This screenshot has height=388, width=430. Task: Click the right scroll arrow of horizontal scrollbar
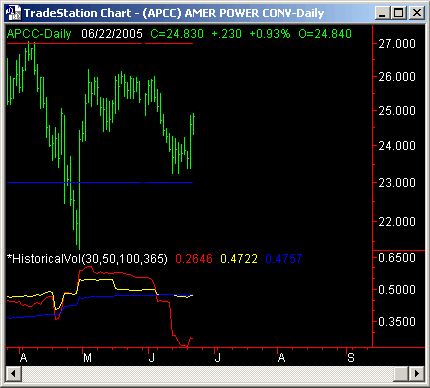(416, 373)
